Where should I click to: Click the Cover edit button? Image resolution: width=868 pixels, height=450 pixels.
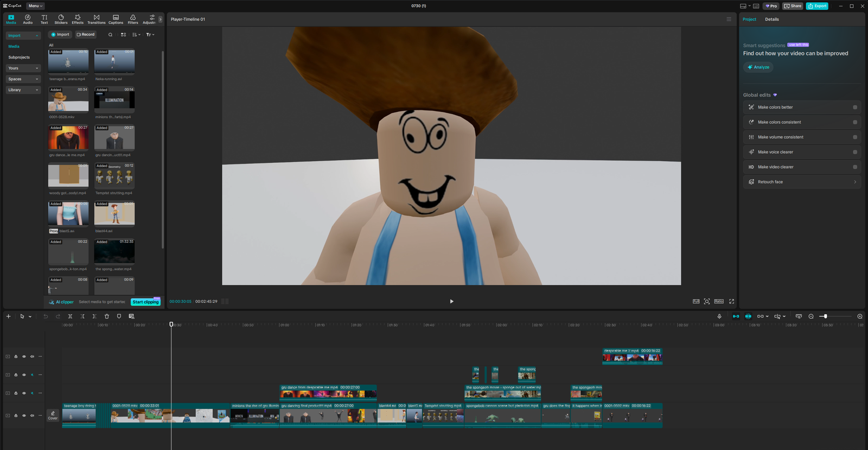pyautogui.click(x=53, y=415)
